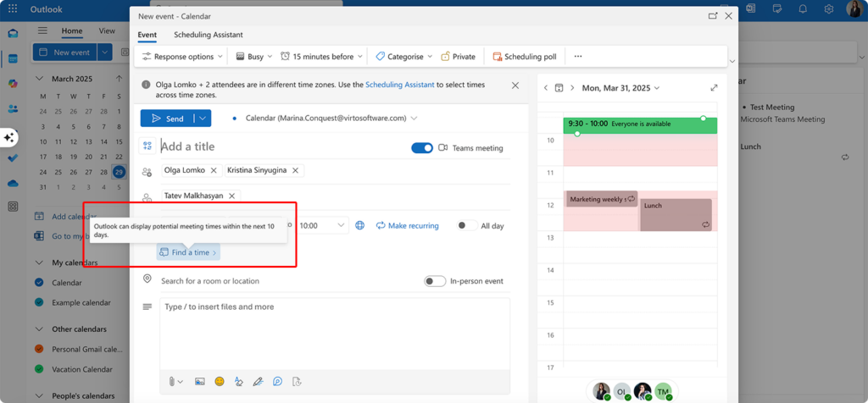Switch to the Scheduling Assistant tab

209,35
